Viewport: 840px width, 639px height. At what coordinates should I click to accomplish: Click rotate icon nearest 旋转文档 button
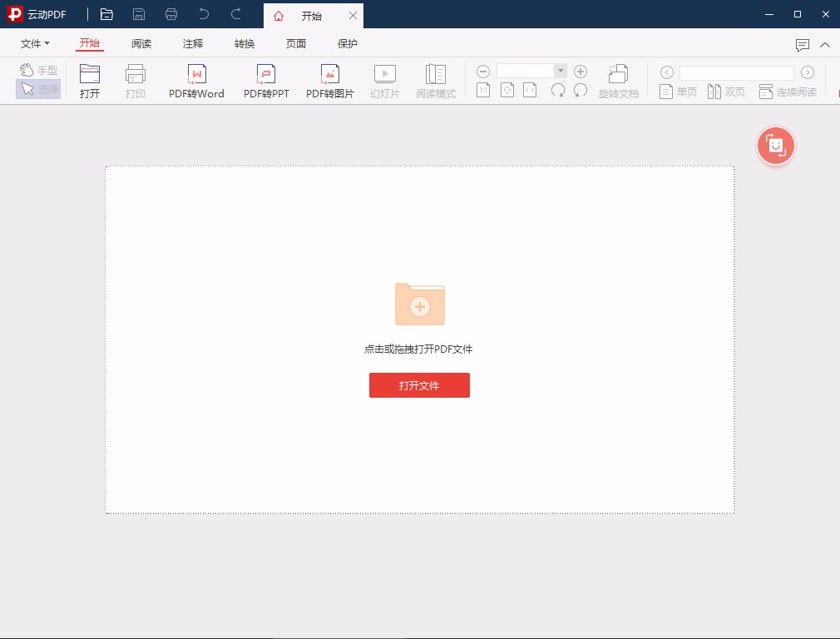click(581, 90)
